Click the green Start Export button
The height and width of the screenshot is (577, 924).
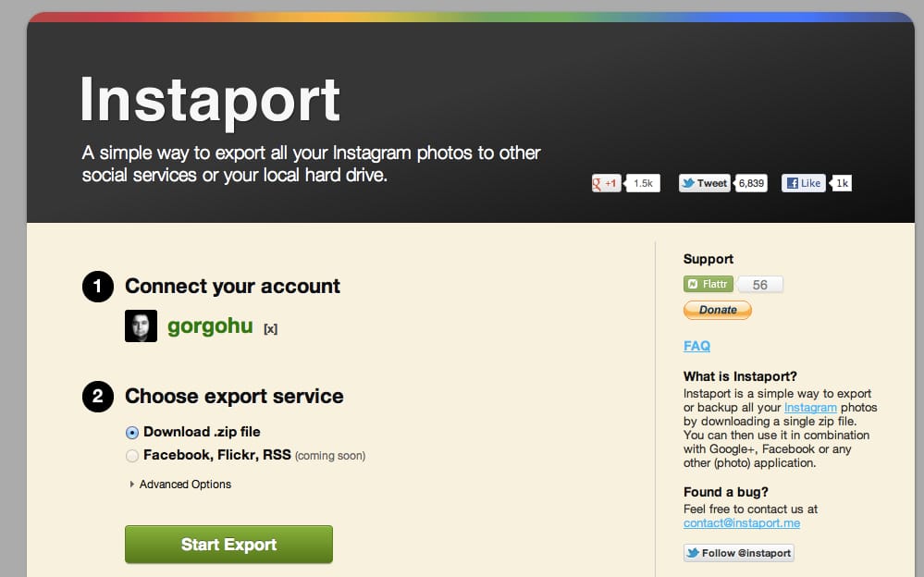[x=228, y=544]
